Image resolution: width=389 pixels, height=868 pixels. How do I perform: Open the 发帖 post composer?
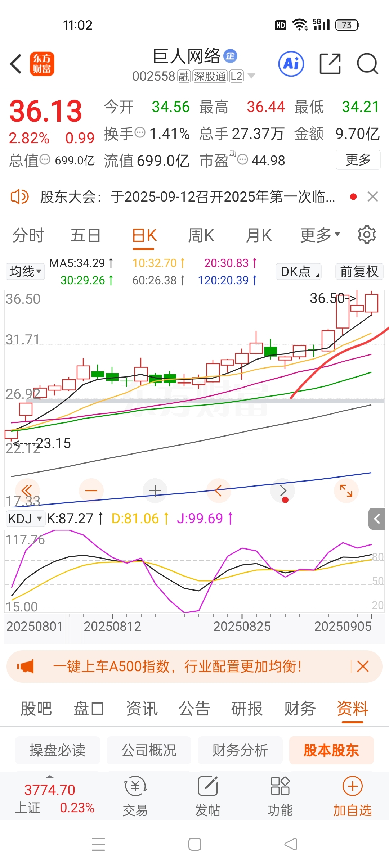pyautogui.click(x=208, y=796)
